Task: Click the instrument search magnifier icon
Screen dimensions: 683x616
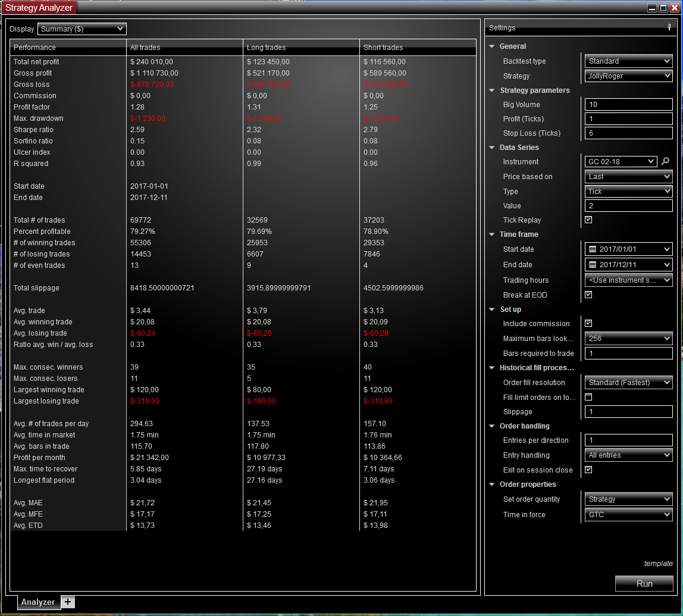Action: coord(665,161)
